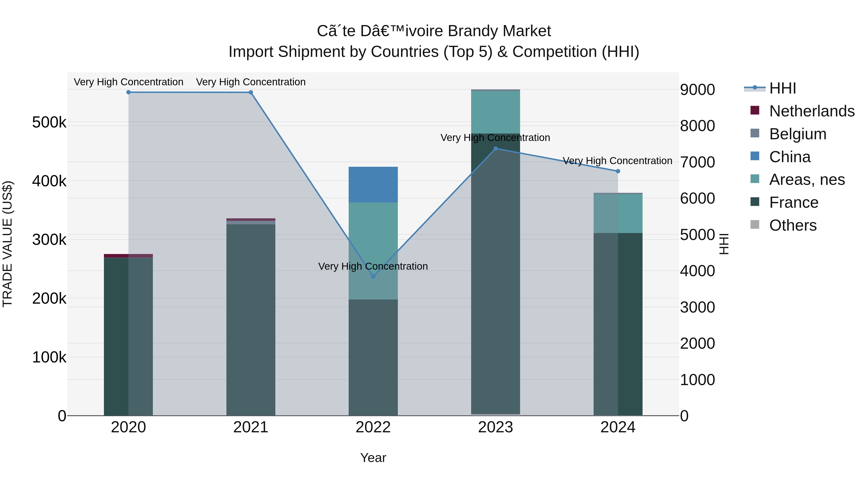The image size is (868, 488).
Task: Select the Netherlands segment atop the 2020 bar
Action: click(x=128, y=256)
